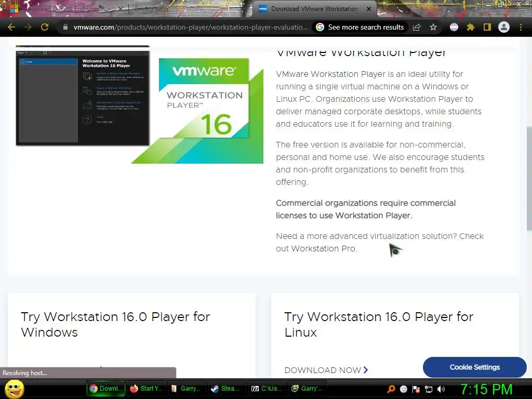Click the page's vertical scrollbar thumb
This screenshot has width=532, height=399.
click(529, 179)
